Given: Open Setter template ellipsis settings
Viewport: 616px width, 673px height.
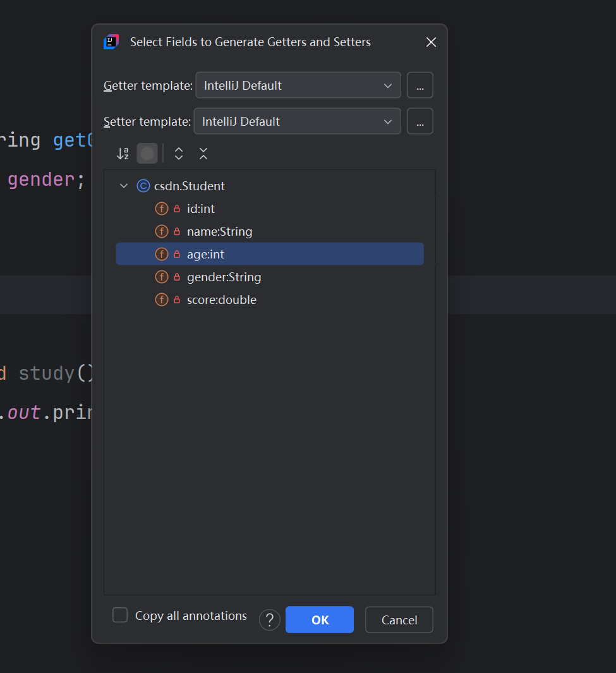Looking at the screenshot, I should click(x=420, y=121).
